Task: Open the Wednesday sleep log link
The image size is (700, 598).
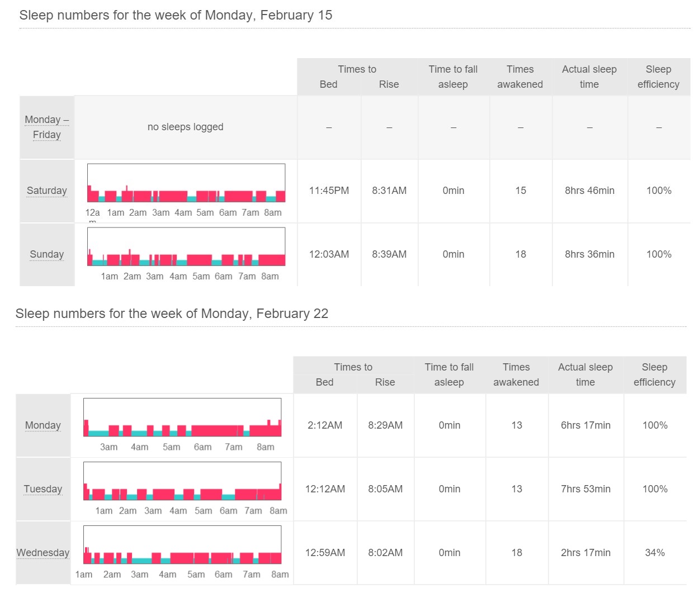Action: point(42,553)
